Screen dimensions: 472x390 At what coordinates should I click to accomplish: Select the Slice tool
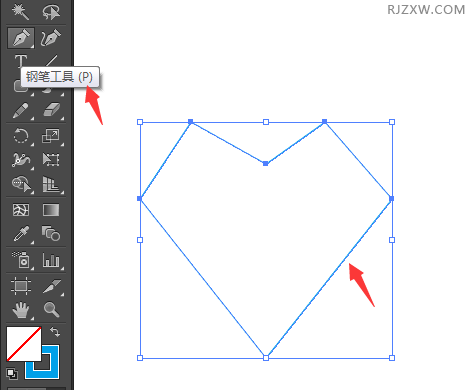pyautogui.click(x=52, y=286)
